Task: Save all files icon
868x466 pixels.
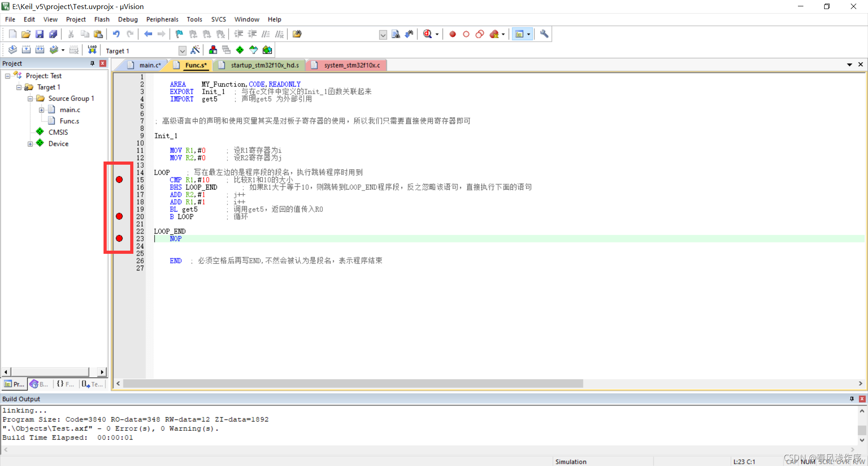Action: [53, 34]
